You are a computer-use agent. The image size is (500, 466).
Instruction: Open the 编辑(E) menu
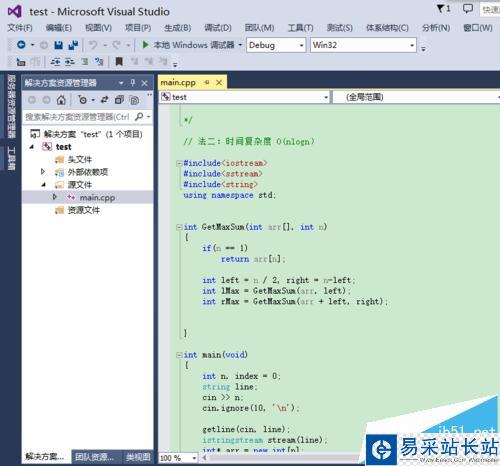[59, 28]
